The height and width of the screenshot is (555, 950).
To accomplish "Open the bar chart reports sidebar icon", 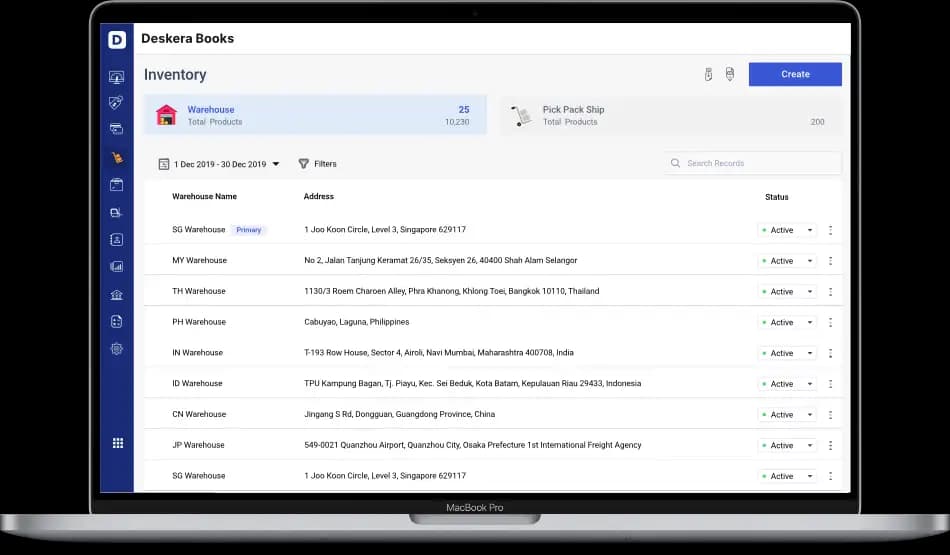I will (116, 267).
